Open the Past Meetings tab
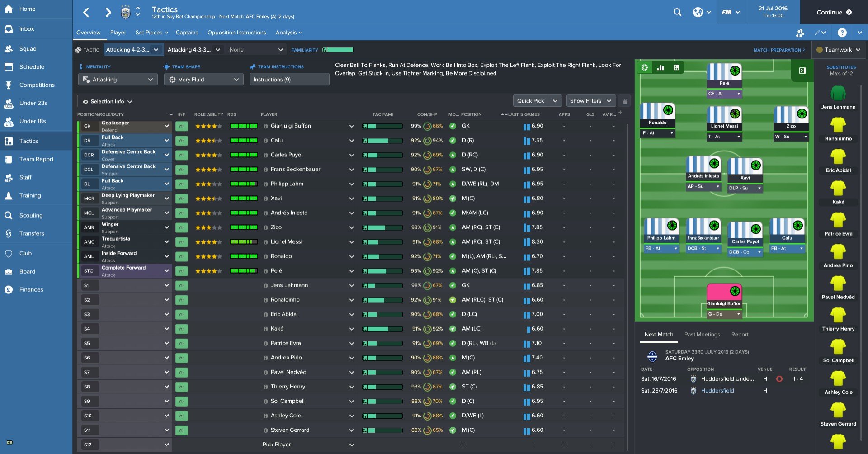 click(702, 335)
